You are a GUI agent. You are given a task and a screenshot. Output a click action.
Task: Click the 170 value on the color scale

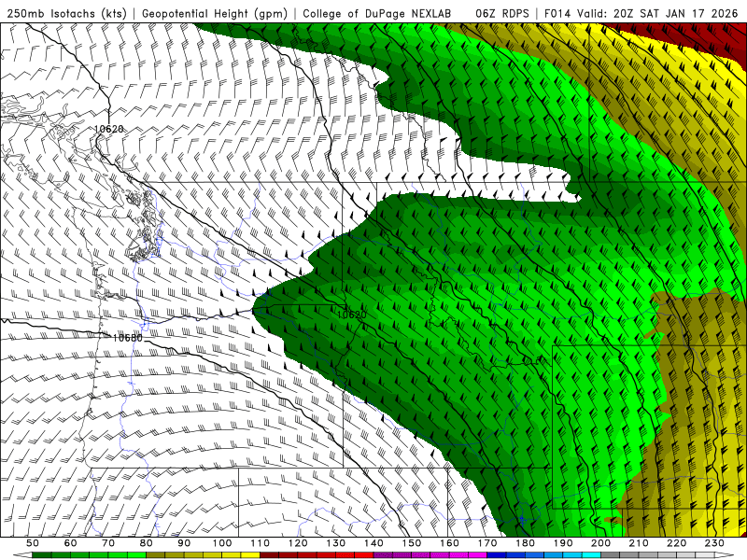pos(487,543)
